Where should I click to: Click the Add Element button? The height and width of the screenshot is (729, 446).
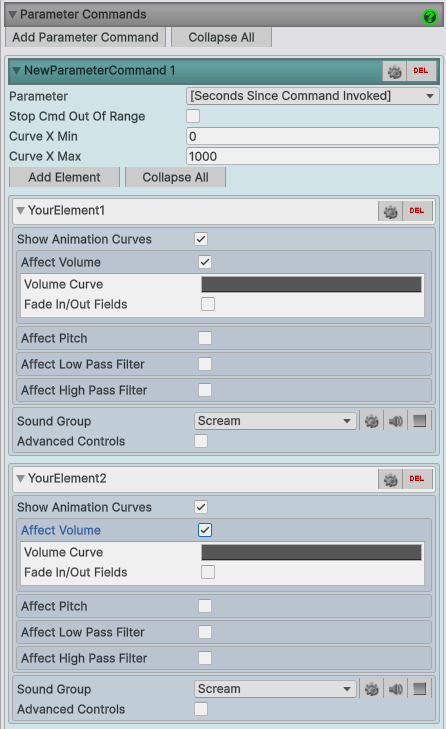coord(64,178)
